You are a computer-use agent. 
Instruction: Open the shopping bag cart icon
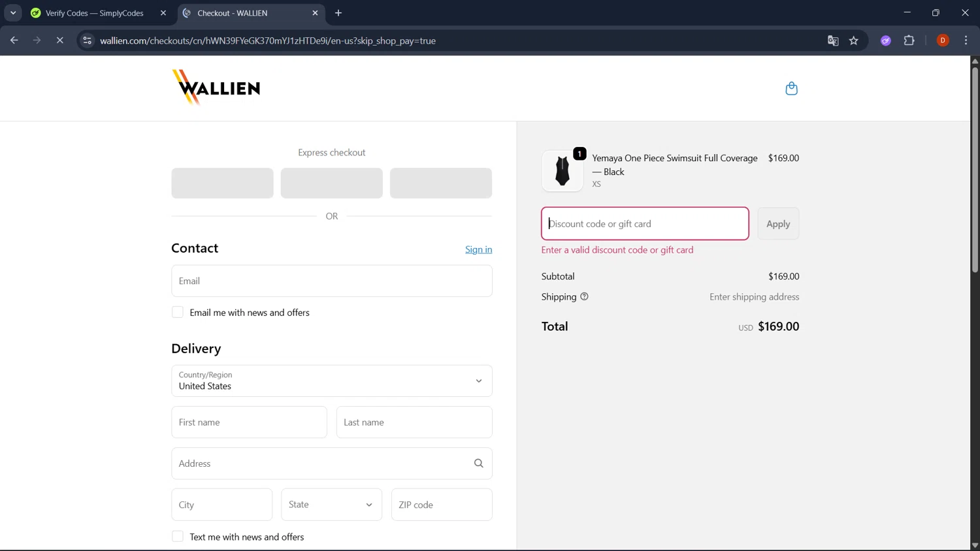791,88
